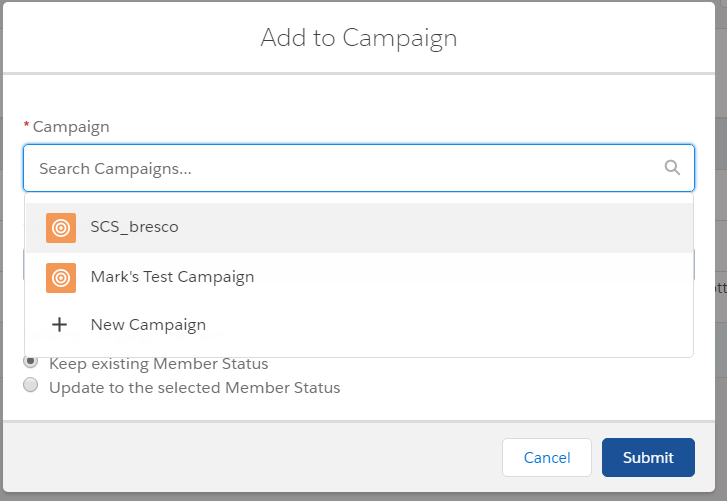
Task: Click the magnifier icon in campaign search
Action: click(x=672, y=167)
